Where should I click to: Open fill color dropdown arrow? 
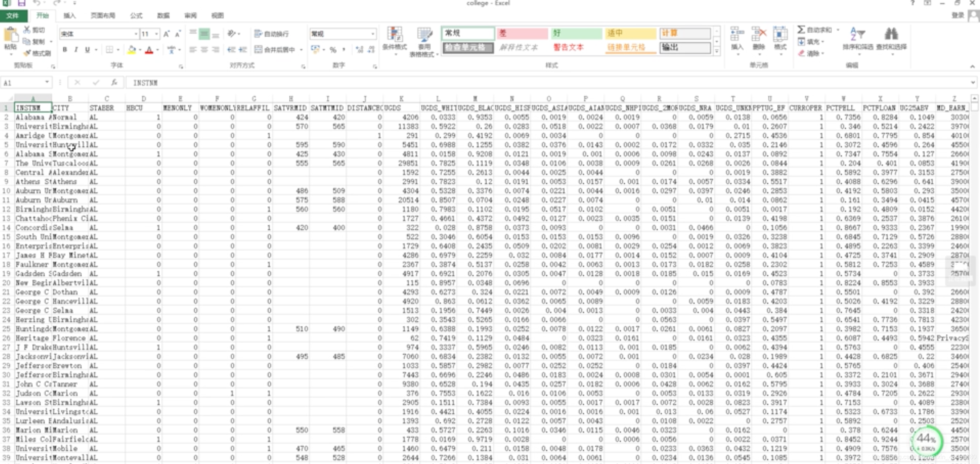click(x=140, y=50)
